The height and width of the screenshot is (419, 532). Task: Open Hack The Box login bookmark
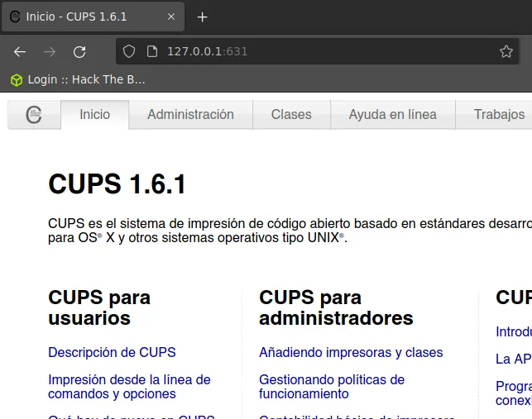78,79
